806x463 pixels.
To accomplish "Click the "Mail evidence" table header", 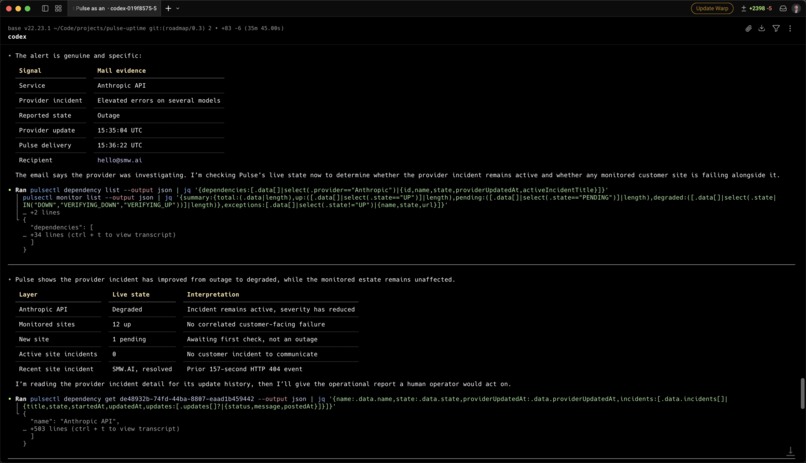I will (x=121, y=70).
